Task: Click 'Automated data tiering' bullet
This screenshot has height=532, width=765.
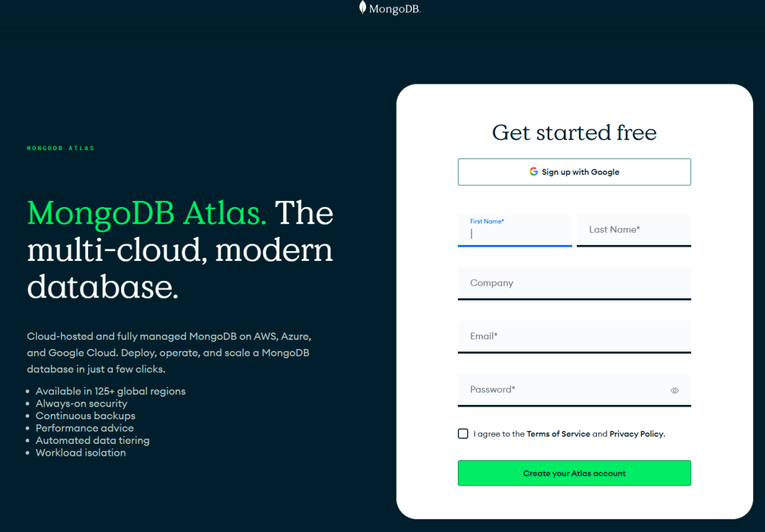Action: click(x=93, y=440)
